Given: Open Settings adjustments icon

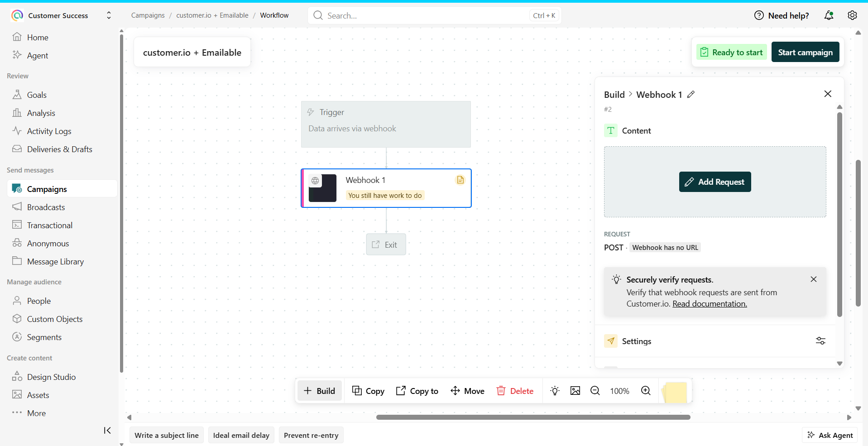Looking at the screenshot, I should coord(820,341).
